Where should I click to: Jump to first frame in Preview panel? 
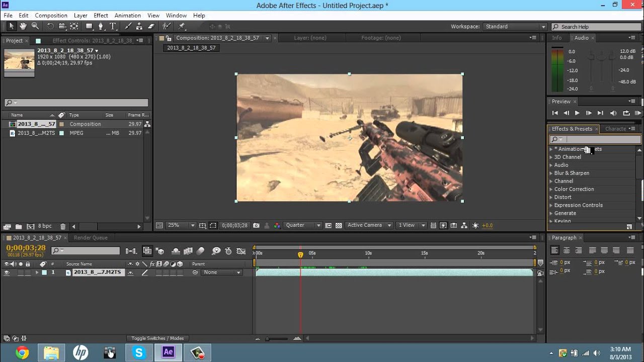[555, 113]
